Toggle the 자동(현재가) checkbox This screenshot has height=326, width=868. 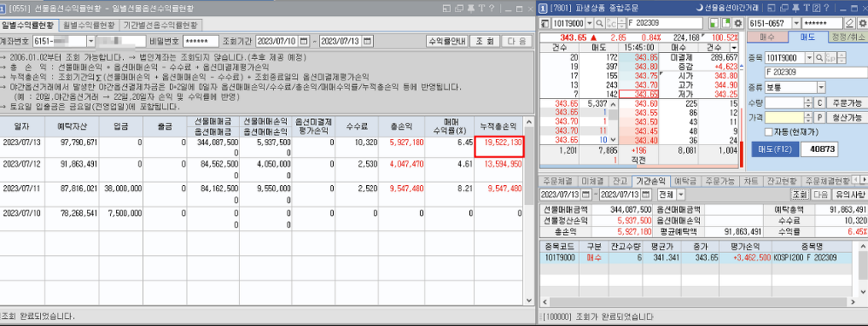coord(768,131)
